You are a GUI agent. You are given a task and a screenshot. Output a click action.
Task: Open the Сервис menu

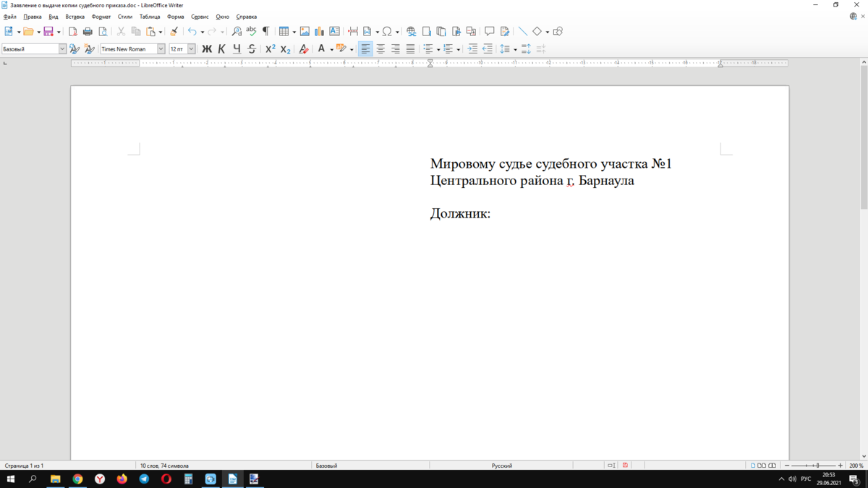coord(200,17)
